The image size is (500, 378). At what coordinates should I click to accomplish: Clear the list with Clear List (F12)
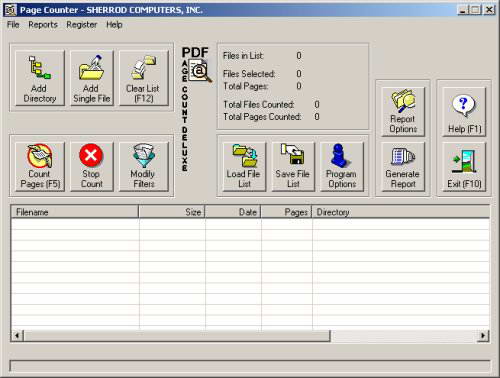[x=144, y=78]
